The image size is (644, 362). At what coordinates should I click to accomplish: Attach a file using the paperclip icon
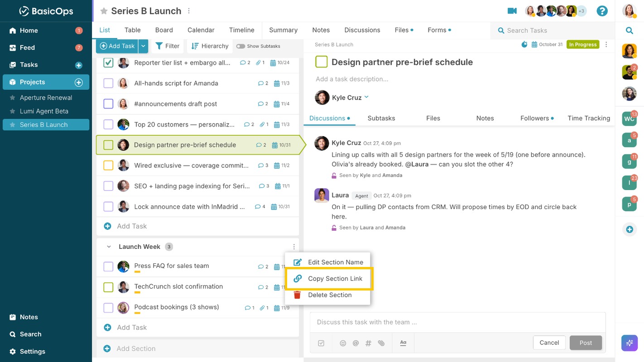(381, 343)
